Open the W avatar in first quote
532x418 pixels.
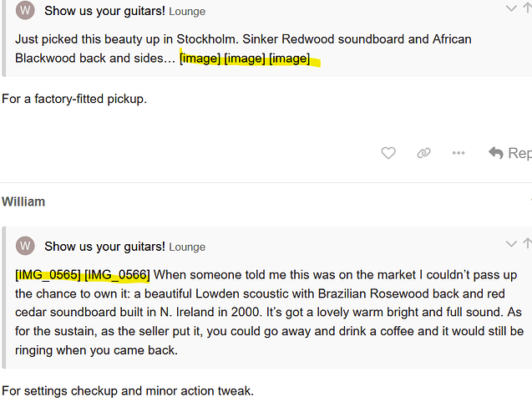tap(25, 10)
